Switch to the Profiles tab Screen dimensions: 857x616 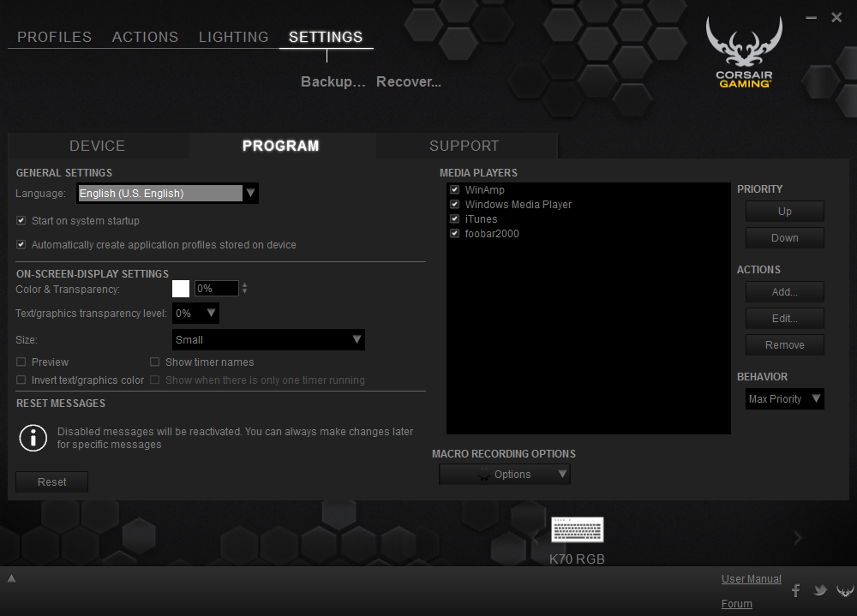click(54, 37)
